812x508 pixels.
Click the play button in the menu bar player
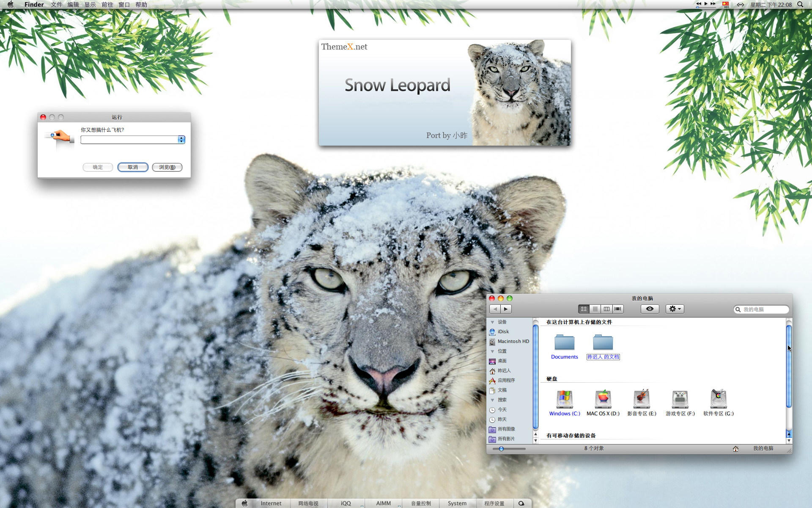point(706,3)
